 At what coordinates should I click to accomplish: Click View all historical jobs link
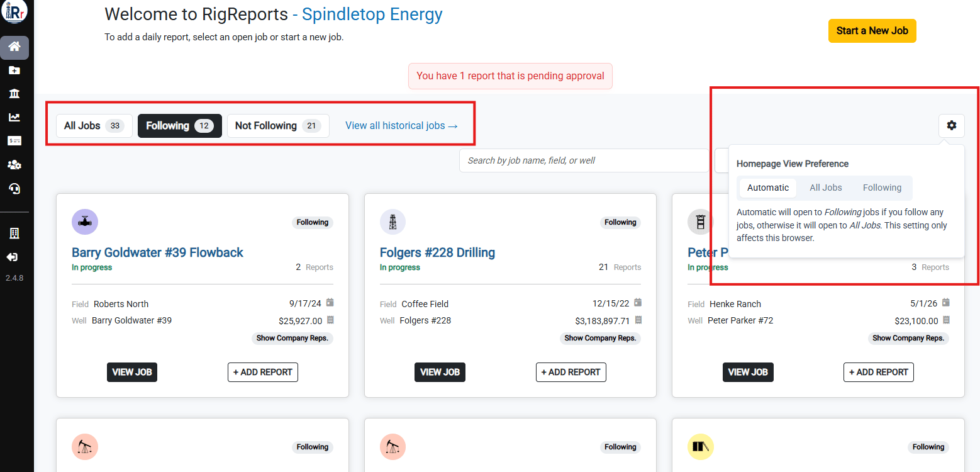pyautogui.click(x=401, y=126)
